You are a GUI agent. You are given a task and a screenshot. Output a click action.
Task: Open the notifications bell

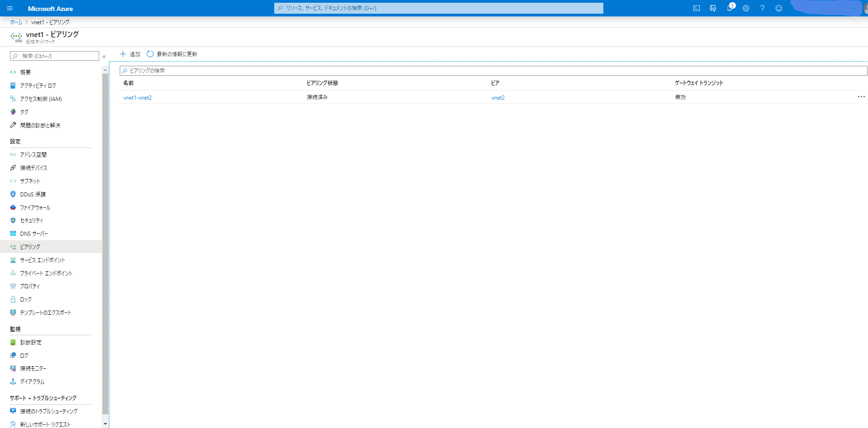tap(730, 8)
